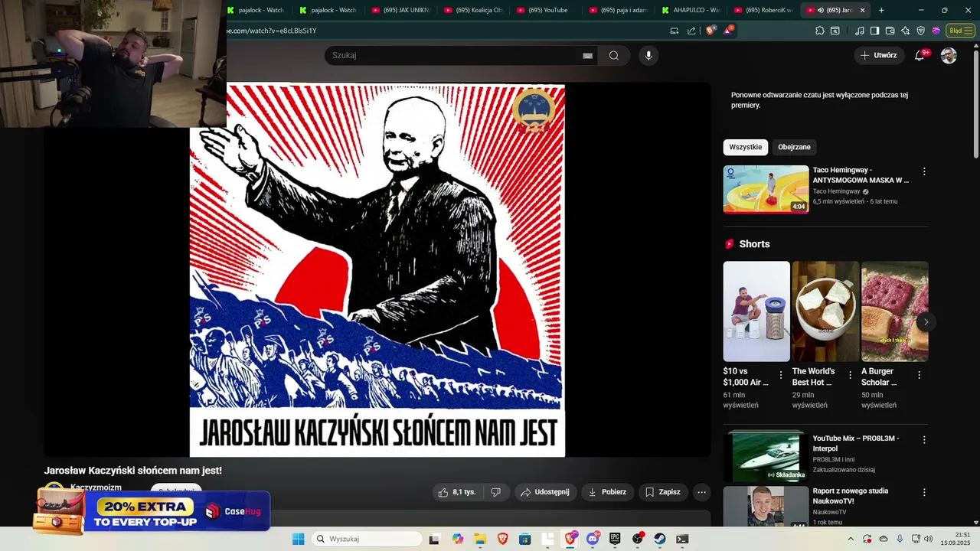The width and height of the screenshot is (980, 551).
Task: Show next Shorts with the right chevron
Action: coord(926,322)
